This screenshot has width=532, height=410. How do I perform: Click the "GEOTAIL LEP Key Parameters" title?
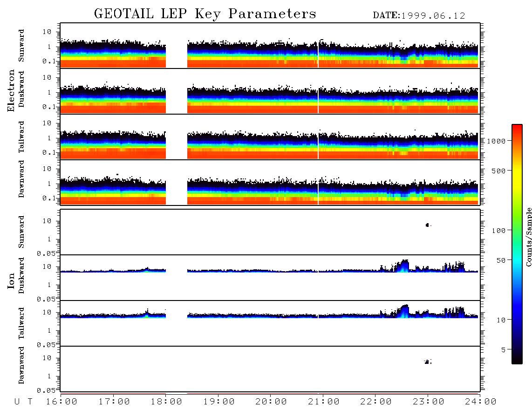point(205,14)
